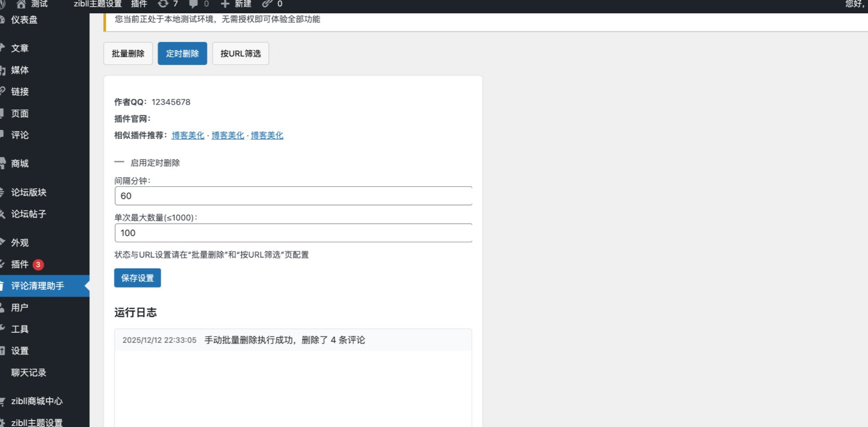This screenshot has width=868, height=427.
Task: Open 新建 in the top admin bar
Action: [x=243, y=4]
